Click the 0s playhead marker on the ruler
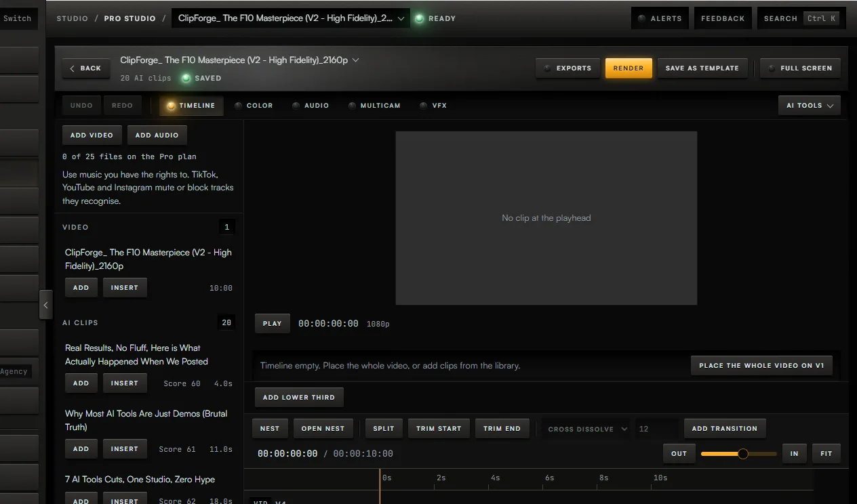 (386, 478)
